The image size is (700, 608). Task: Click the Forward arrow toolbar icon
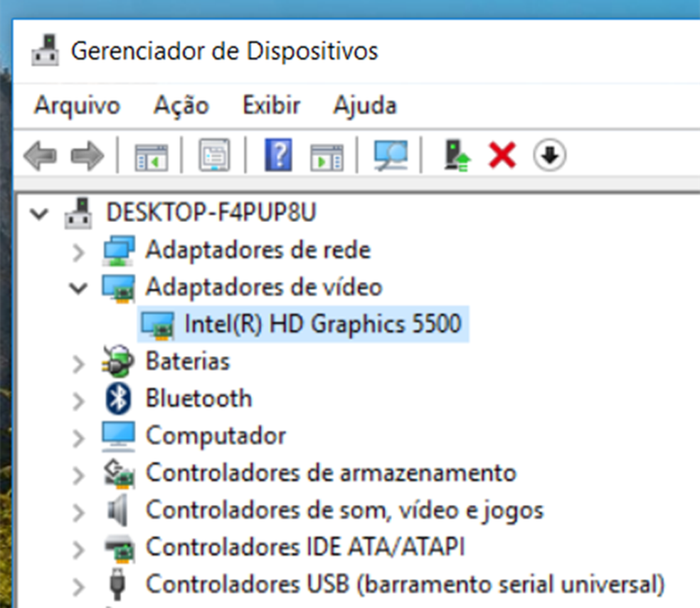pos(87,156)
